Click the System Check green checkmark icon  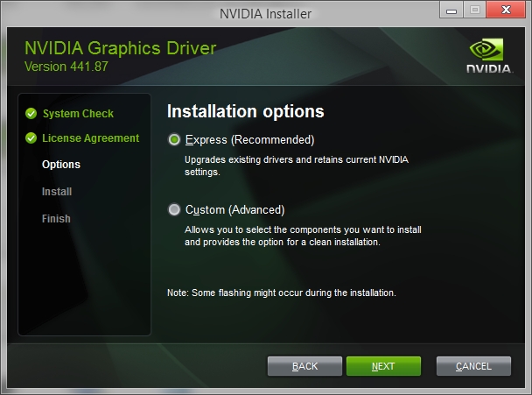pos(31,114)
